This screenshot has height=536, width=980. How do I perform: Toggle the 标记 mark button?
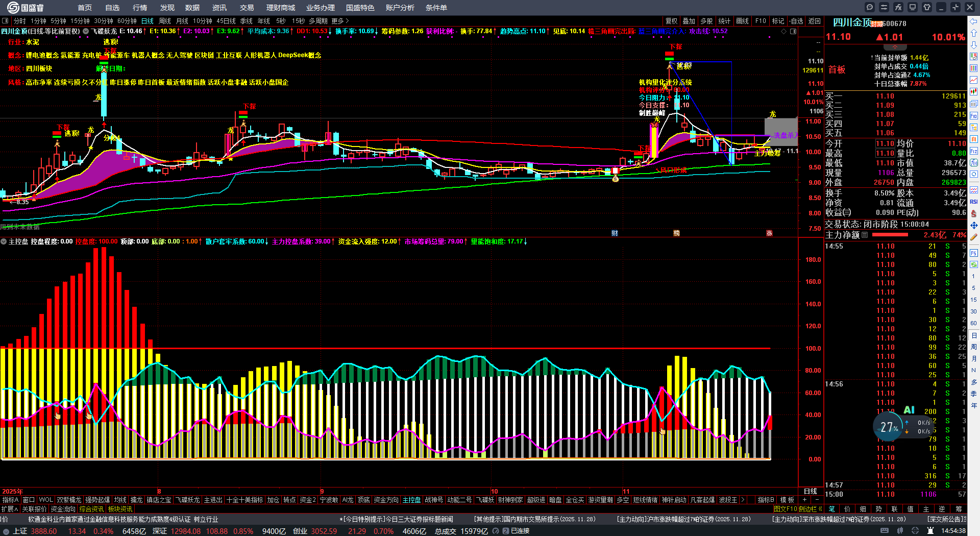[778, 21]
